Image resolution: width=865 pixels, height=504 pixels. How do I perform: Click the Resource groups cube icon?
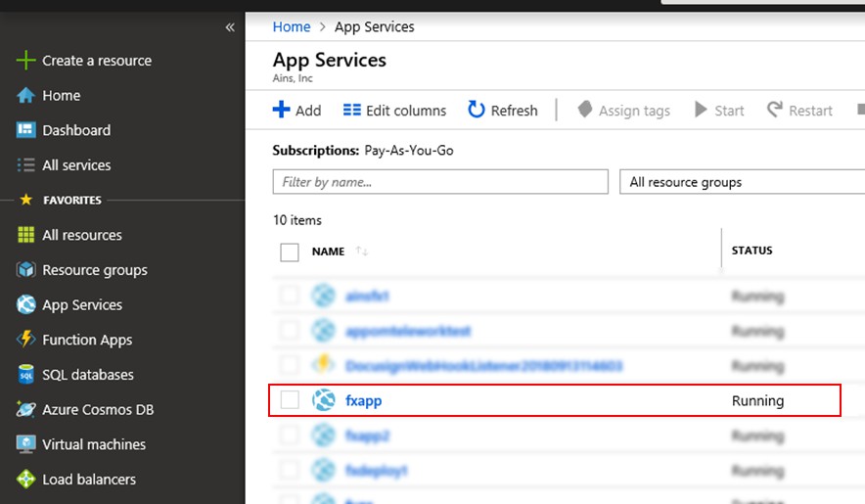[x=25, y=270]
